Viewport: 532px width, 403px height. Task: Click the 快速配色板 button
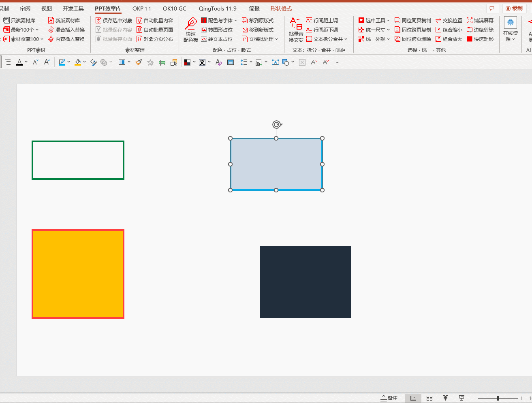coord(190,30)
